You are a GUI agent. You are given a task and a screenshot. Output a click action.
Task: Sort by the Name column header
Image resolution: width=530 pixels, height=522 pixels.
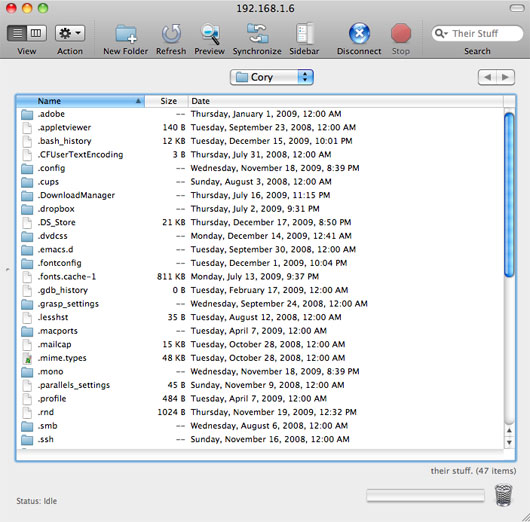pos(80,101)
